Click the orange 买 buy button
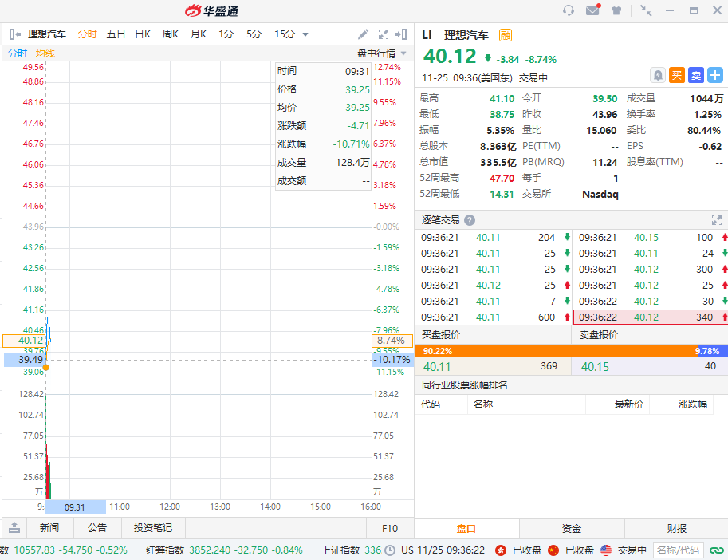The width and height of the screenshot is (728, 560). pyautogui.click(x=676, y=75)
